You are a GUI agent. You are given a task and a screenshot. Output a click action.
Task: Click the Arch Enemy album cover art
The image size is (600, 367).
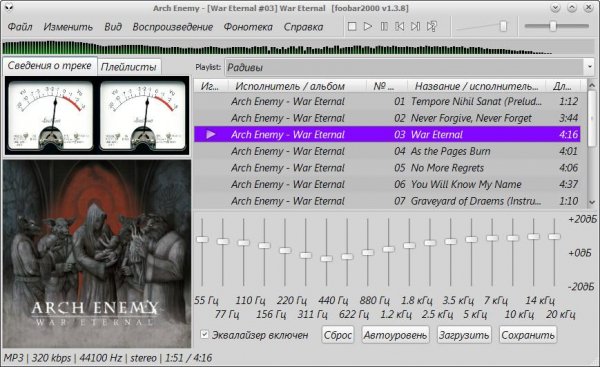pyautogui.click(x=97, y=254)
